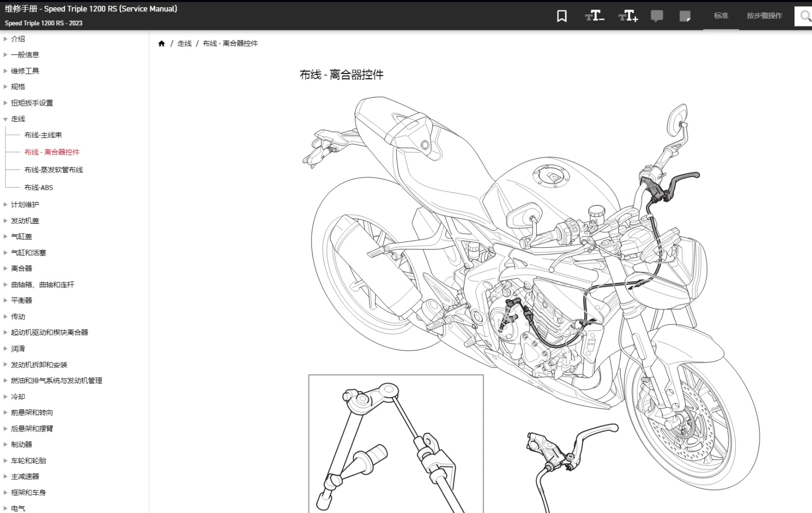Switch to the 标准 tab
Image resolution: width=812 pixels, height=513 pixels.
coord(721,16)
